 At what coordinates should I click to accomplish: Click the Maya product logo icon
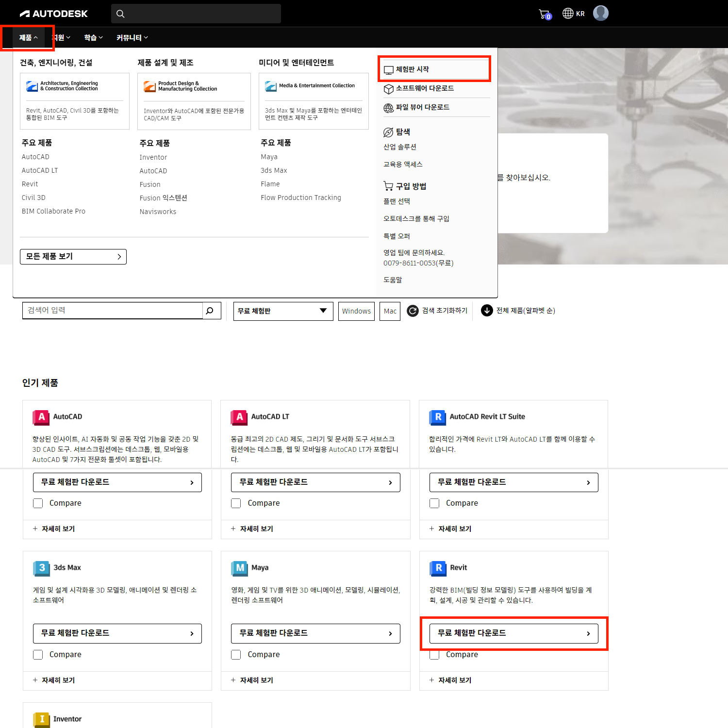coord(240,568)
